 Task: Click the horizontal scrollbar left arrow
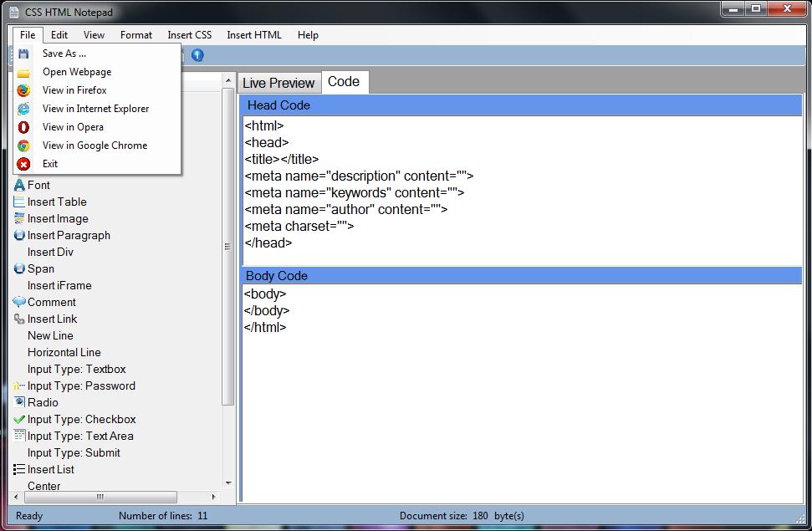pos(16,497)
